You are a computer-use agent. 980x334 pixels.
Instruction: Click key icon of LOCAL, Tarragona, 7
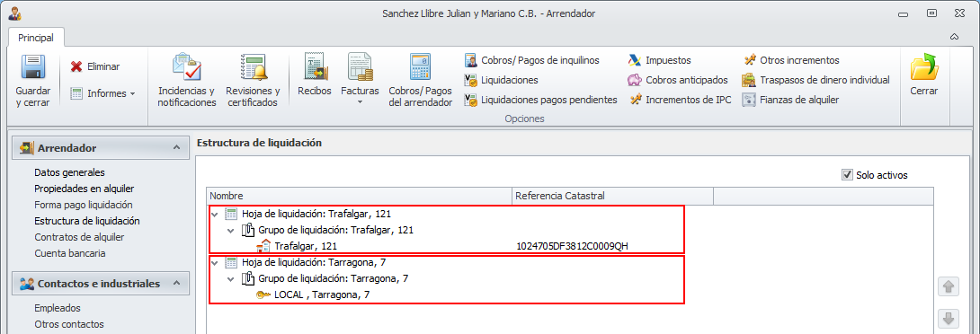(263, 294)
